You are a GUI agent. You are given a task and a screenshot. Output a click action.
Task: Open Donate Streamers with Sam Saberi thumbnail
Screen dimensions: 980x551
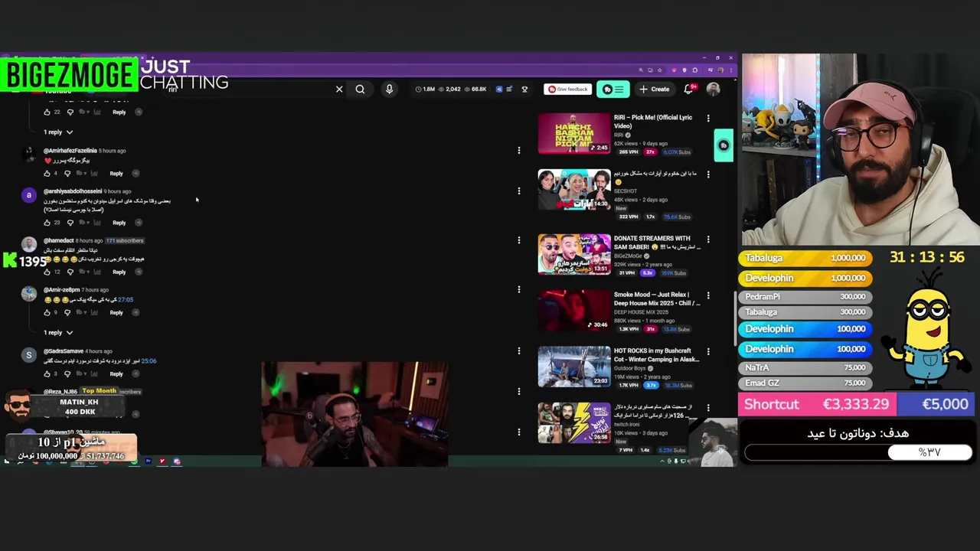pyautogui.click(x=573, y=254)
